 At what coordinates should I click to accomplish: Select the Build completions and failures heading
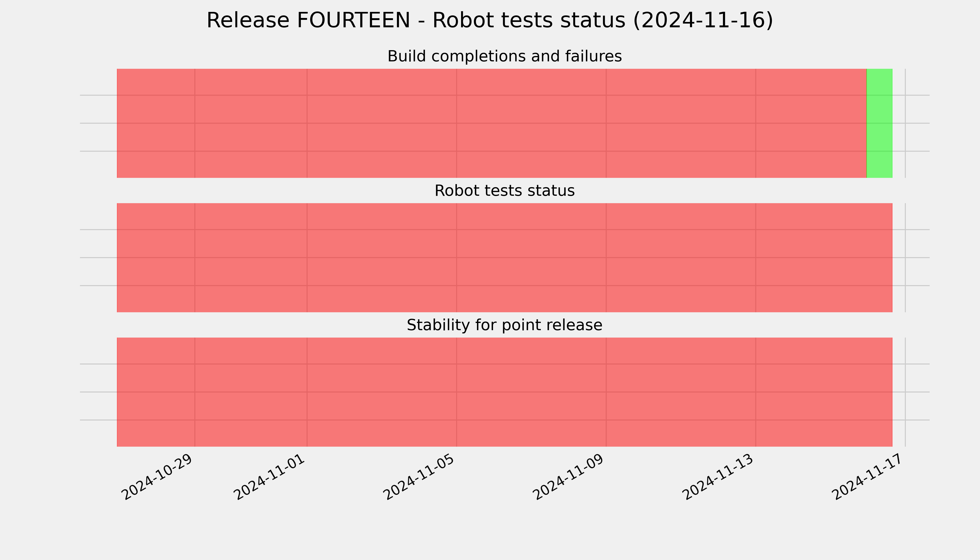(x=504, y=56)
